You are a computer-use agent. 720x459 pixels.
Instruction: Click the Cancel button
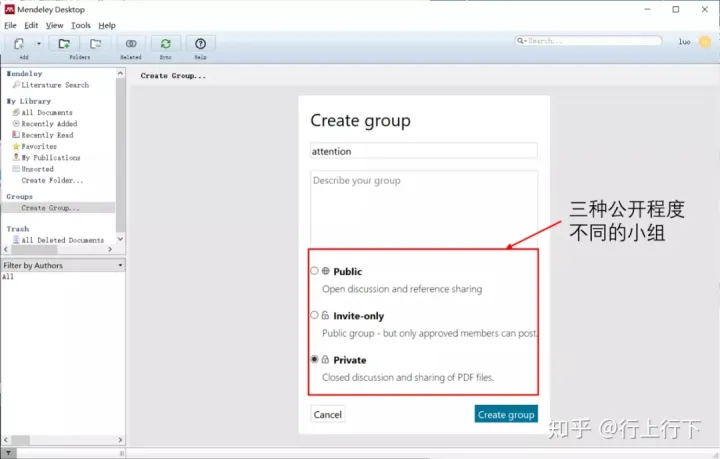[328, 414]
